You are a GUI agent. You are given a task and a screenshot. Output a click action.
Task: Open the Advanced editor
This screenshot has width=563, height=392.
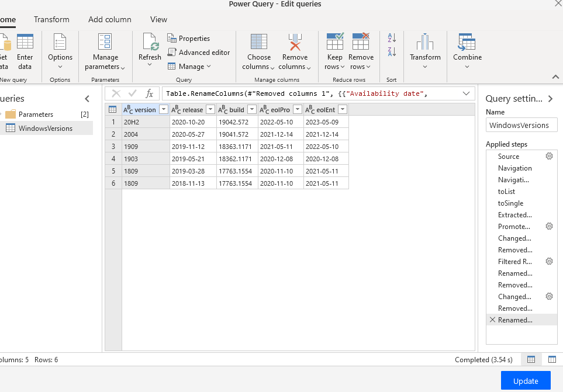199,53
